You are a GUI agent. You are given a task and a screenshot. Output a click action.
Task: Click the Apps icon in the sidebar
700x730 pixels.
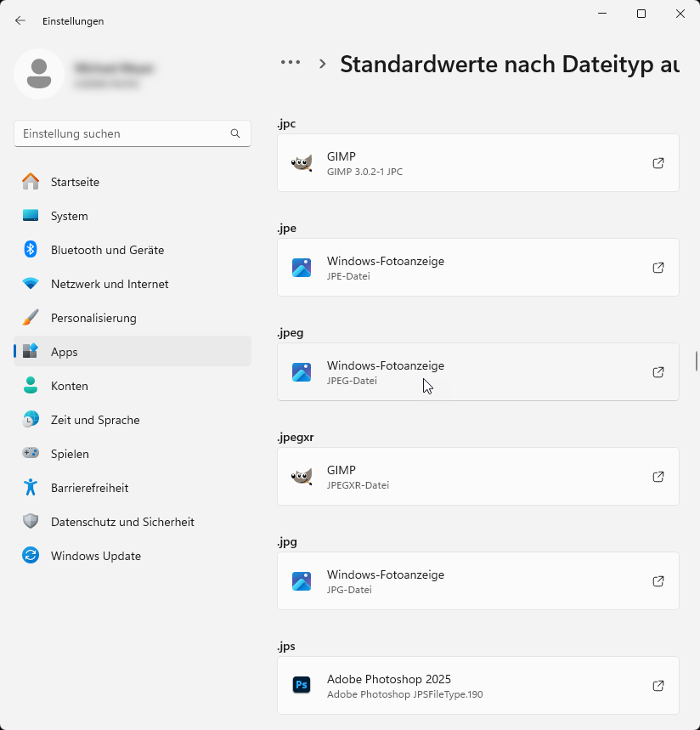(x=31, y=352)
